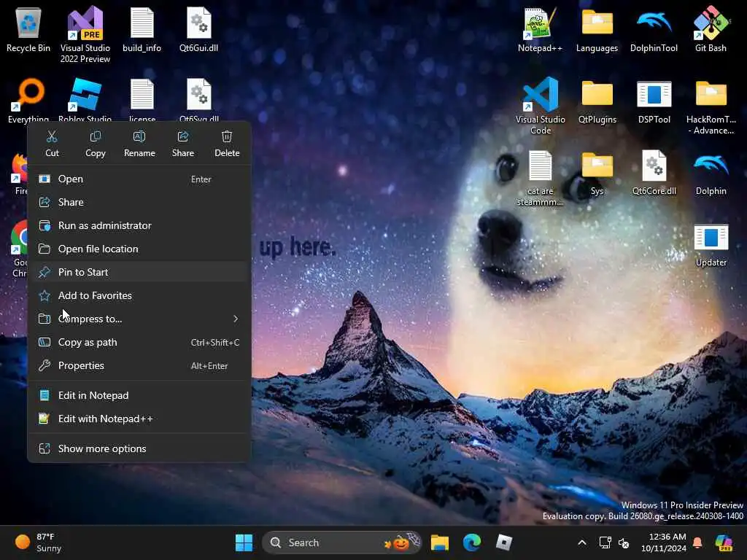Image resolution: width=747 pixels, height=560 pixels.
Task: Click Cut in the context menu
Action: (x=52, y=144)
